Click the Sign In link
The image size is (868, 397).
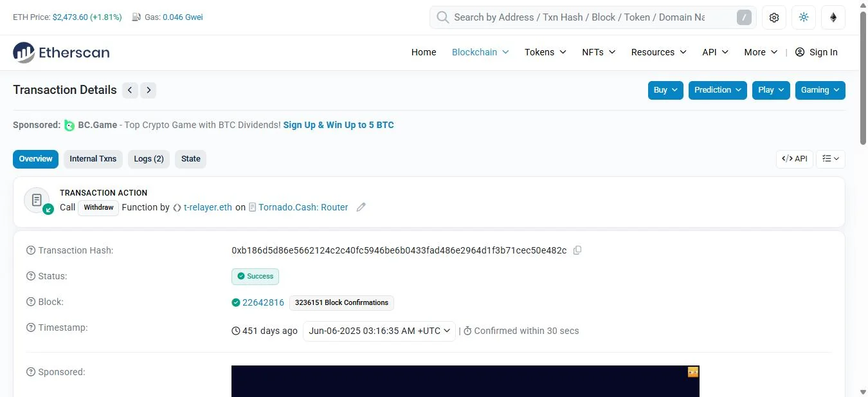tap(824, 52)
